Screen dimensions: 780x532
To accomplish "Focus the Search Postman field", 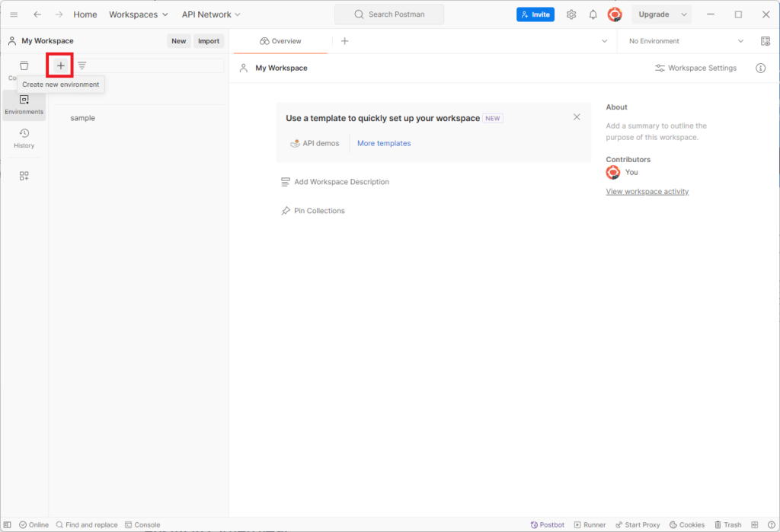I will coord(389,14).
